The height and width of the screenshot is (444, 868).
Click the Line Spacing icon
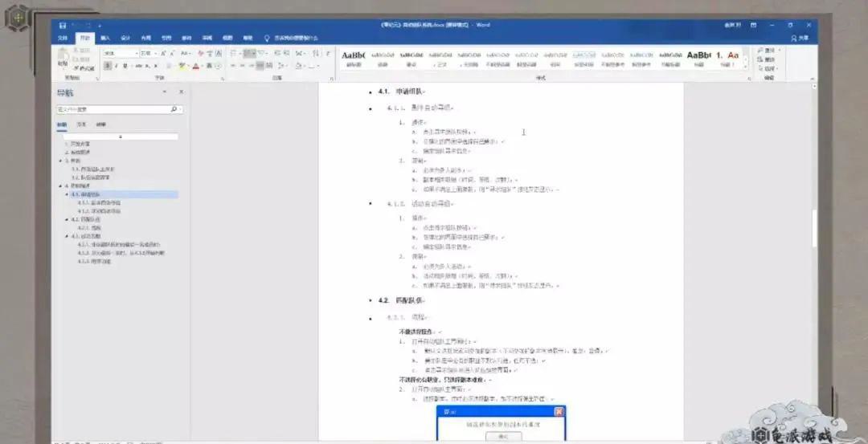(x=282, y=66)
